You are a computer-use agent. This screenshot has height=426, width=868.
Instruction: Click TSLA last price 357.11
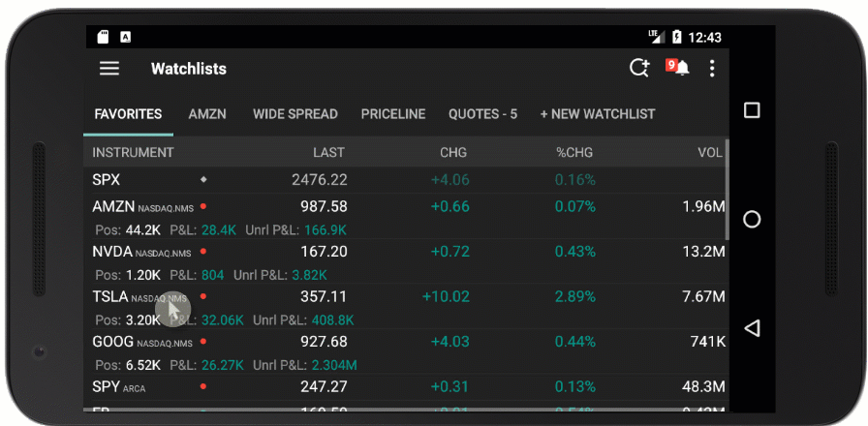pyautogui.click(x=324, y=296)
